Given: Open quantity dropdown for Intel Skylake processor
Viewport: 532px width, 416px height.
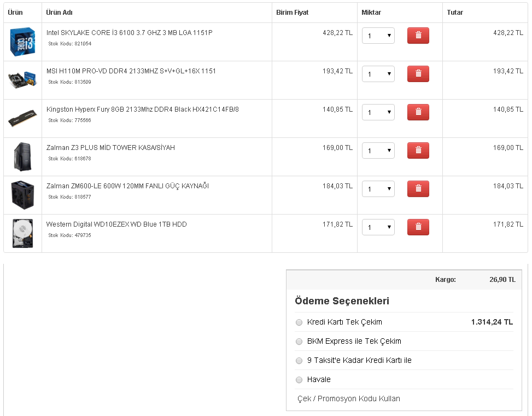Looking at the screenshot, I should click(378, 36).
